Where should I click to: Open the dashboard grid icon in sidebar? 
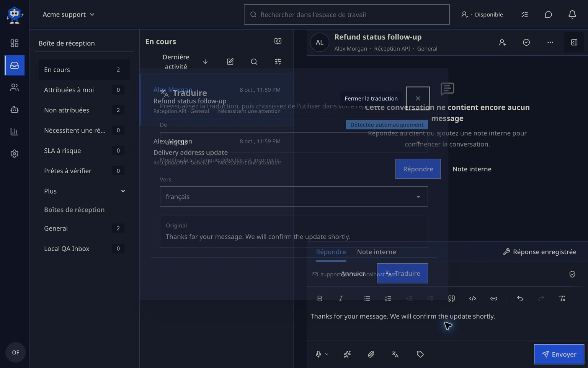click(14, 43)
